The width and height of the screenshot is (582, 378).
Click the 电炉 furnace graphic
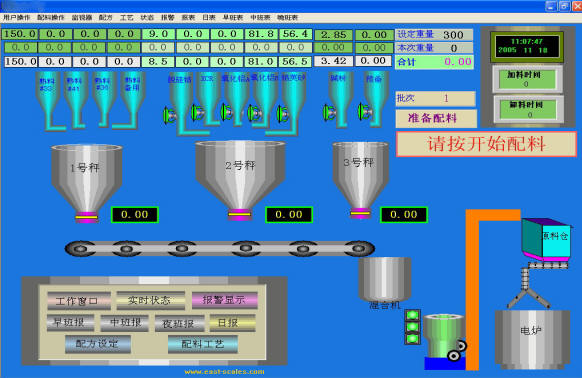pyautogui.click(x=532, y=337)
